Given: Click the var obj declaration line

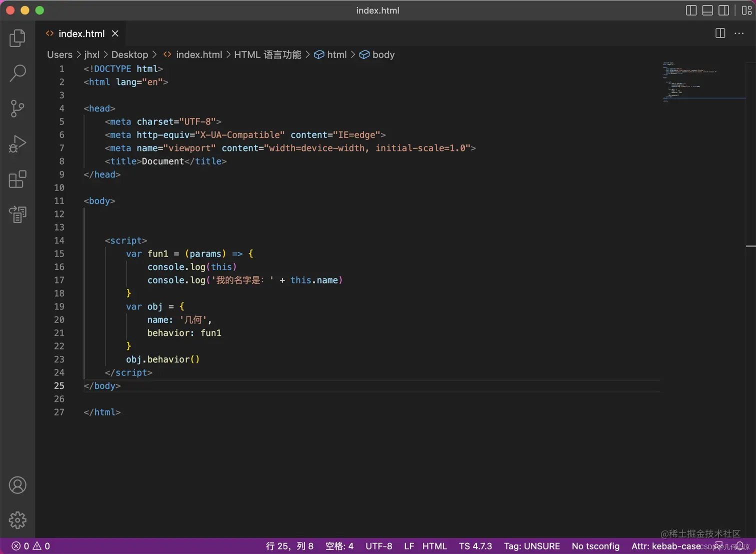Looking at the screenshot, I should tap(155, 306).
